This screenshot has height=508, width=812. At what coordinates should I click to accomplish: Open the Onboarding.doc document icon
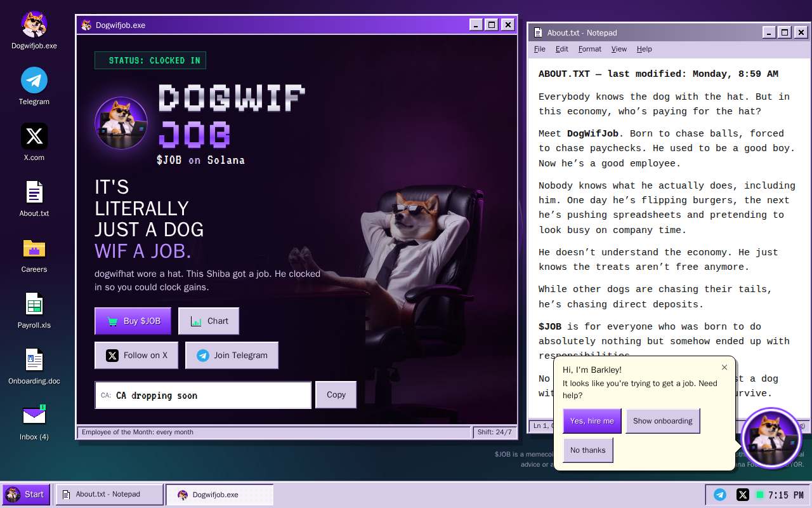click(x=34, y=366)
